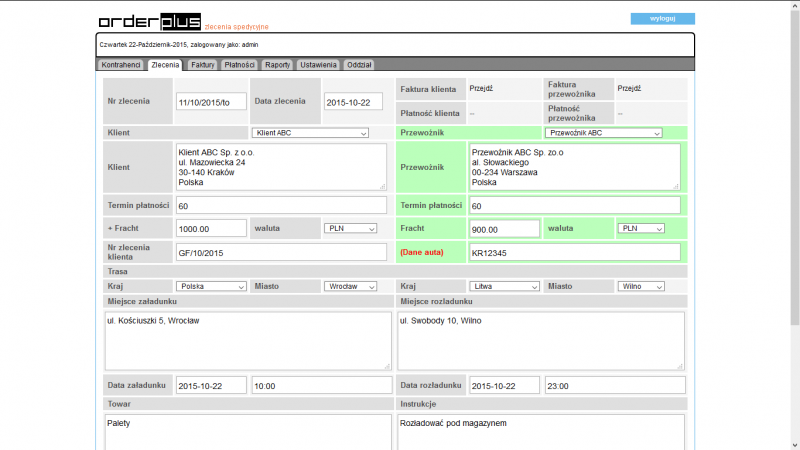The image size is (800, 450).
Task: Open client waluta PLN dropdown
Action: 351,228
